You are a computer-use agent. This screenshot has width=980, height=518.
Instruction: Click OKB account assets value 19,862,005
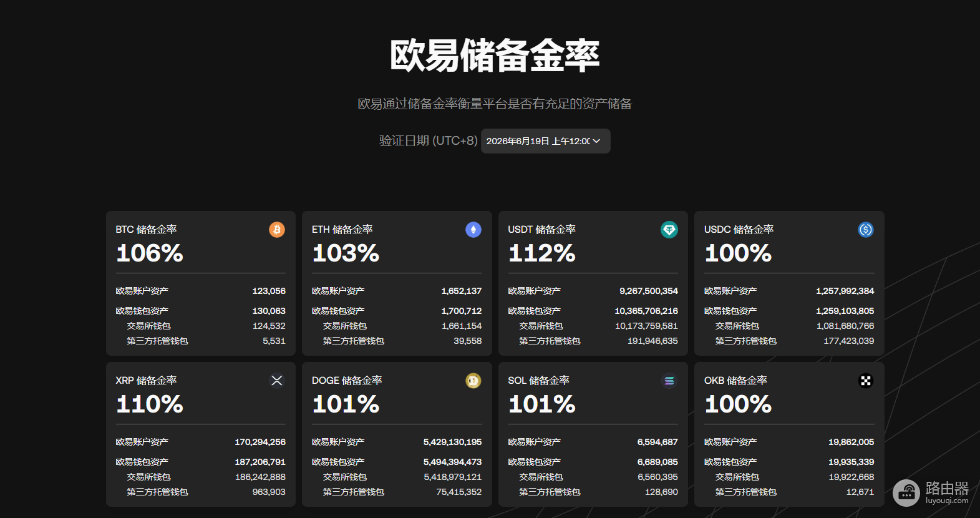(851, 442)
